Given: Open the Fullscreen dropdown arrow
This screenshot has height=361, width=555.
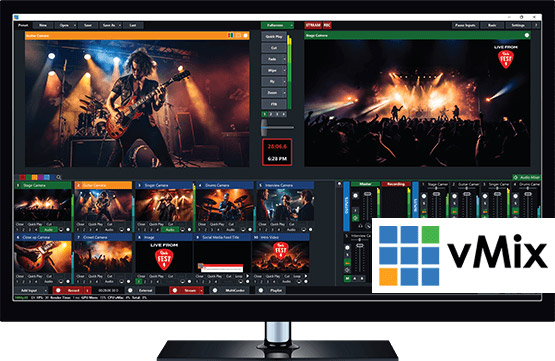Looking at the screenshot, I should click(291, 25).
